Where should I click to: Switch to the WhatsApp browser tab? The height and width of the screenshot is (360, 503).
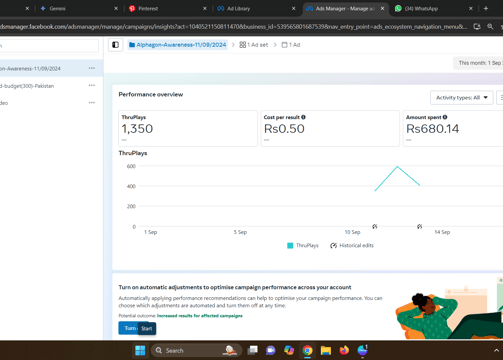pyautogui.click(x=421, y=9)
